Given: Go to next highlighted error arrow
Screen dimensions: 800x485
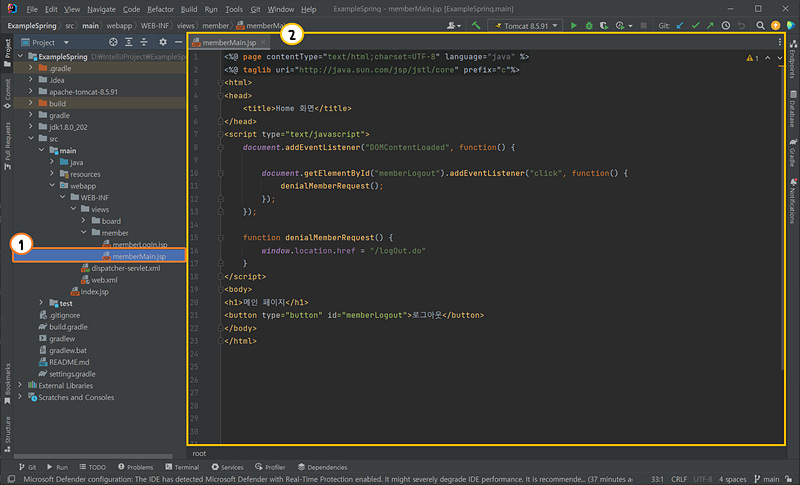Looking at the screenshot, I should [x=780, y=58].
